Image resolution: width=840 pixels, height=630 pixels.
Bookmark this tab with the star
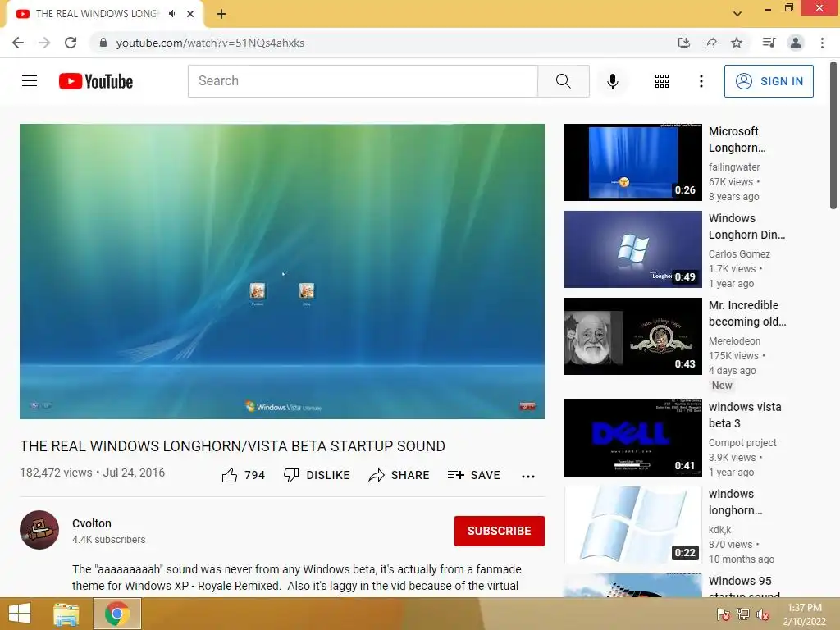[x=737, y=43]
